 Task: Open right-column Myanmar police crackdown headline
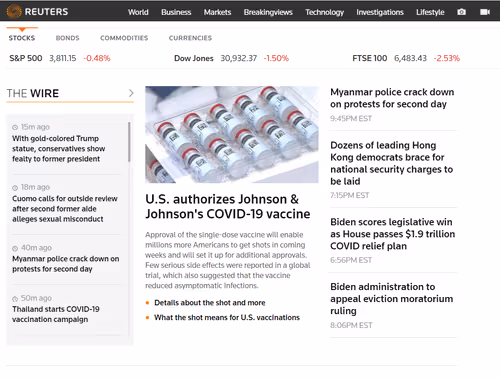tap(392, 98)
